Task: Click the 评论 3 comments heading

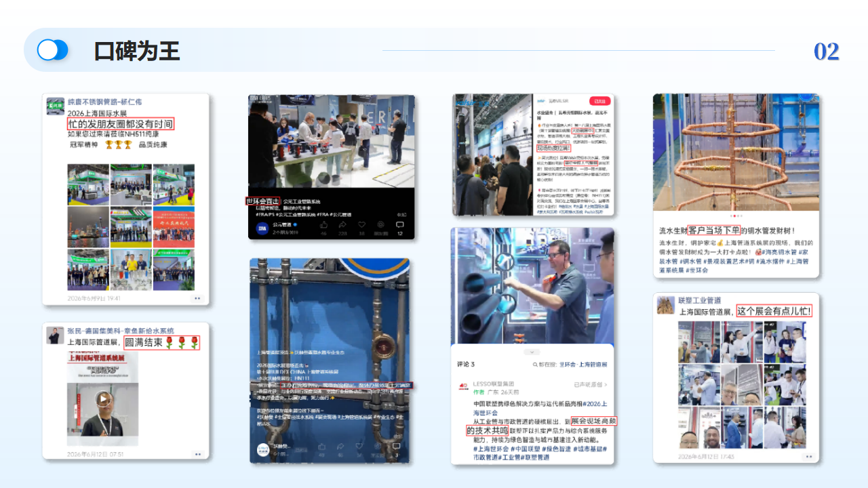Action: pyautogui.click(x=466, y=365)
